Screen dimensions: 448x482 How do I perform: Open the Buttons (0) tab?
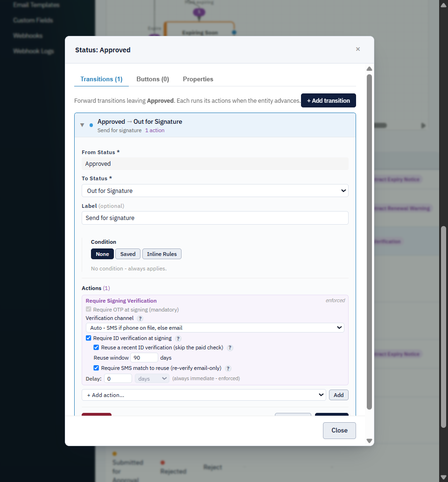pos(153,79)
